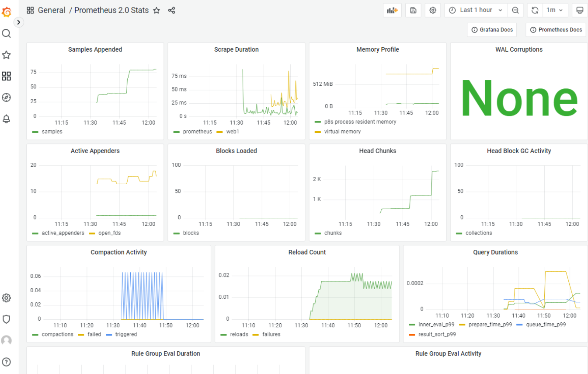Click the dashboard grid icon beside General
588x374 pixels.
(x=31, y=10)
